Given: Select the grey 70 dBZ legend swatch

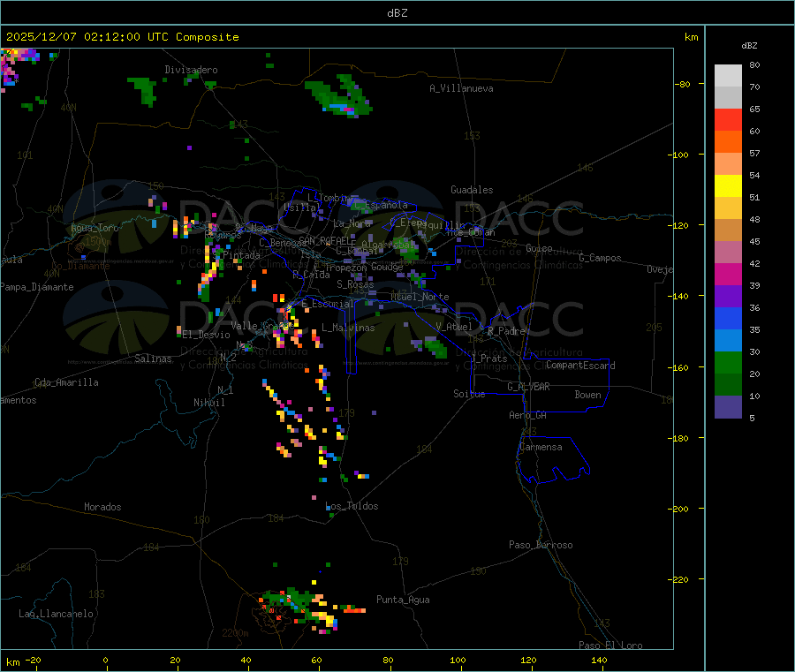Looking at the screenshot, I should (x=728, y=98).
